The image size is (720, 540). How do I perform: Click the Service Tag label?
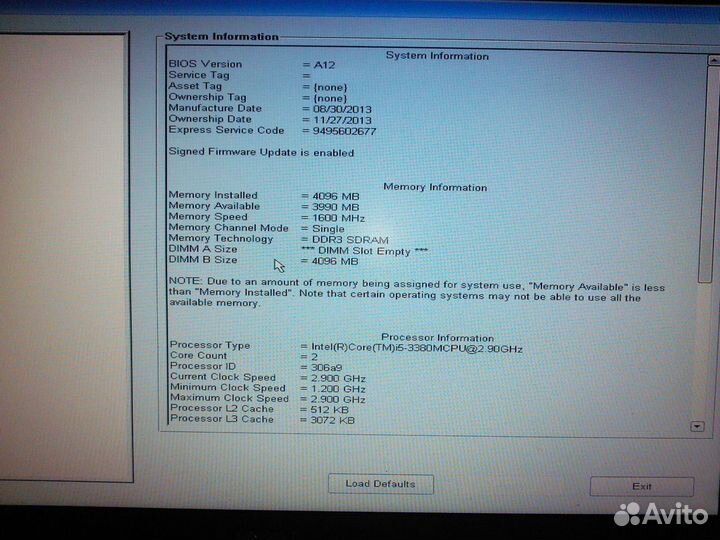coord(199,75)
